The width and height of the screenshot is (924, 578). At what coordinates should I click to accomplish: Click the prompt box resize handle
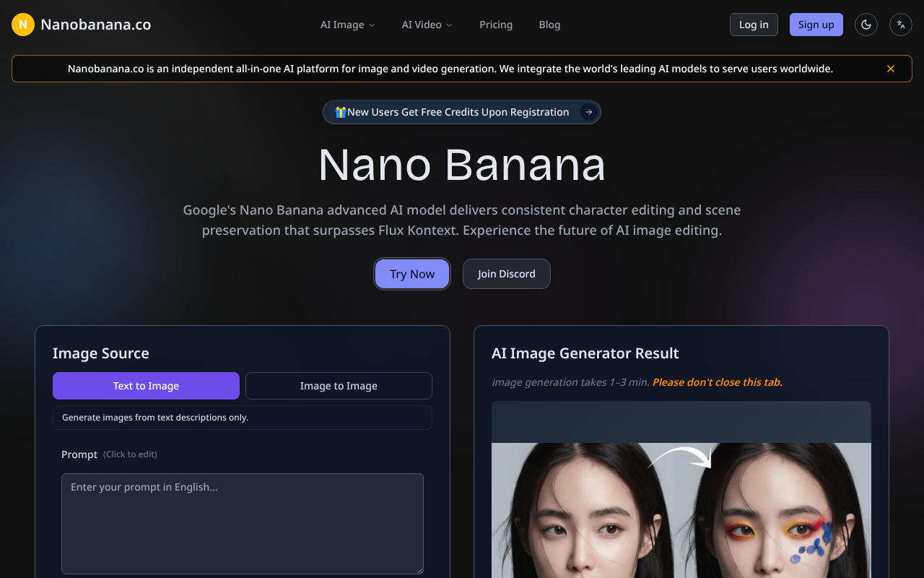click(419, 570)
